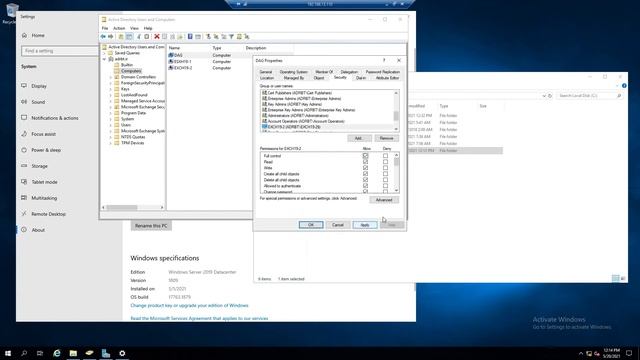Click the taskbar Search magnifier icon
This screenshot has width=640, height=360.
(24, 353)
